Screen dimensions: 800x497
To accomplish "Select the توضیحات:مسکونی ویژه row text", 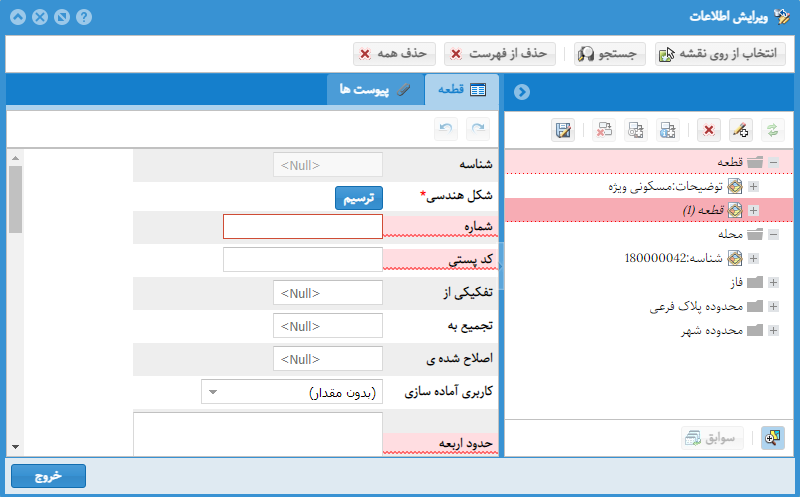I will (x=665, y=187).
